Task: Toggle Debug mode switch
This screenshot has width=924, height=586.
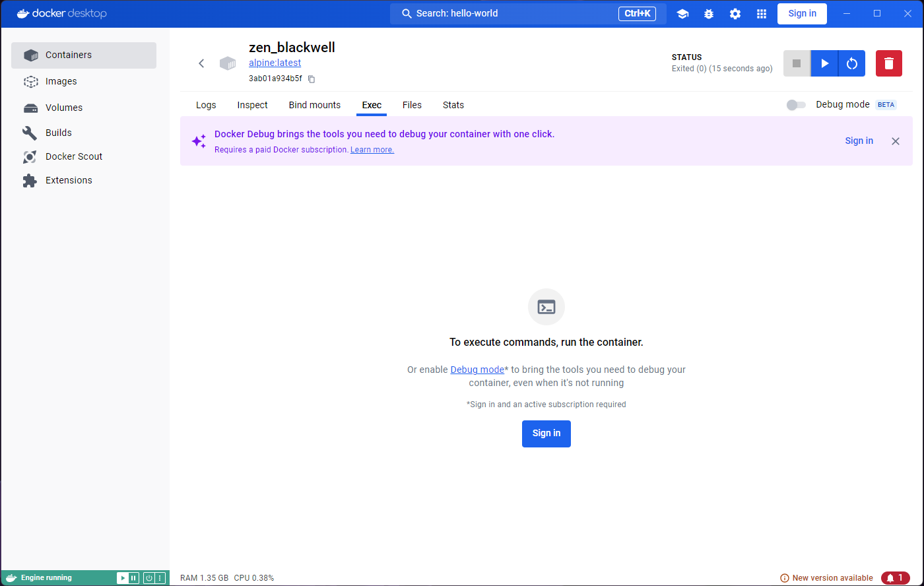Action: tap(797, 105)
